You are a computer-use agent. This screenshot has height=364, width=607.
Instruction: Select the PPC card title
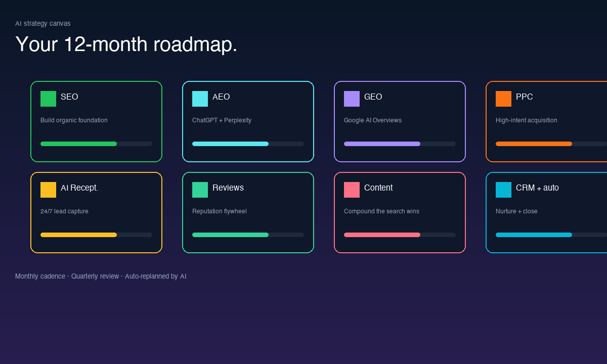coord(525,97)
